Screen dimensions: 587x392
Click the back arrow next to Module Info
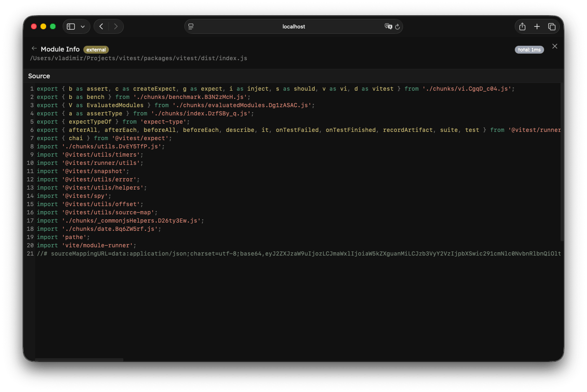(34, 49)
